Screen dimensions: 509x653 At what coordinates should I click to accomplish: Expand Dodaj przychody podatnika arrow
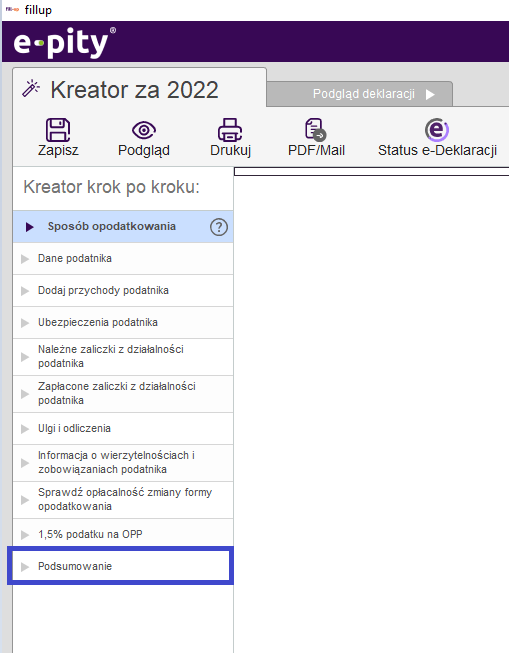click(25, 291)
